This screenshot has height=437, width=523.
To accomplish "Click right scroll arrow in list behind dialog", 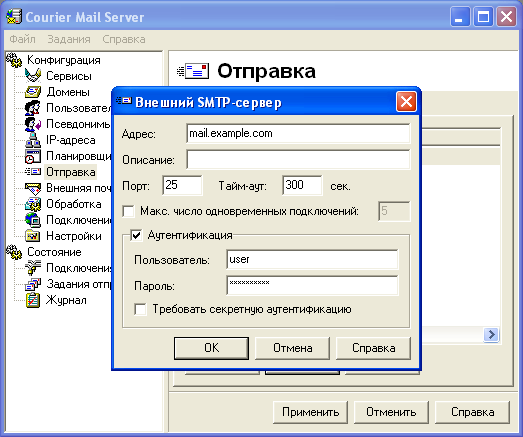I will 491,334.
